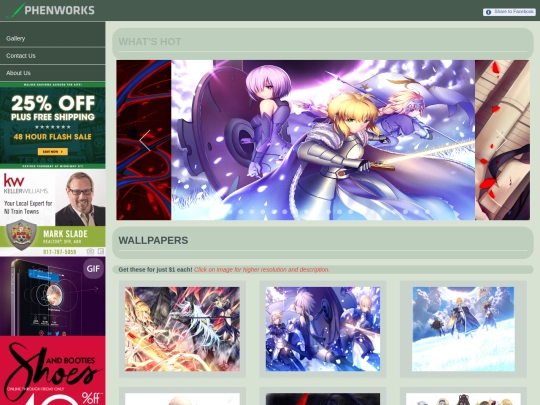Click the Share to Facebook button
Viewport: 540px width, 405px height.
tap(509, 12)
